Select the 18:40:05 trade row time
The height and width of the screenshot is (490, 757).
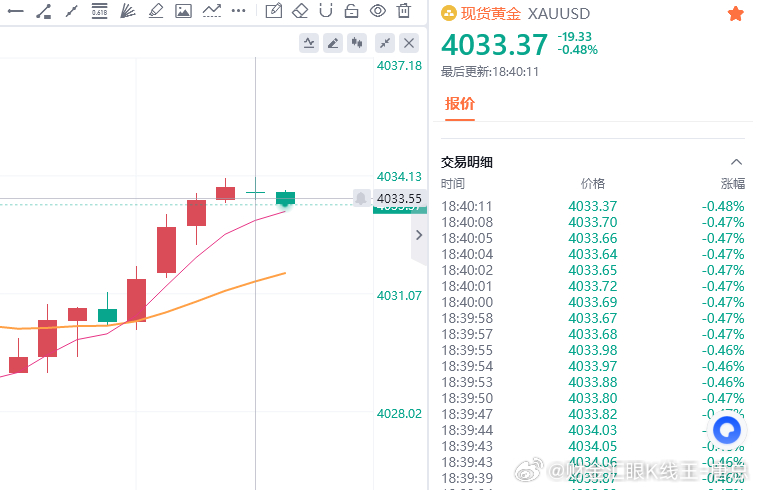(x=467, y=238)
